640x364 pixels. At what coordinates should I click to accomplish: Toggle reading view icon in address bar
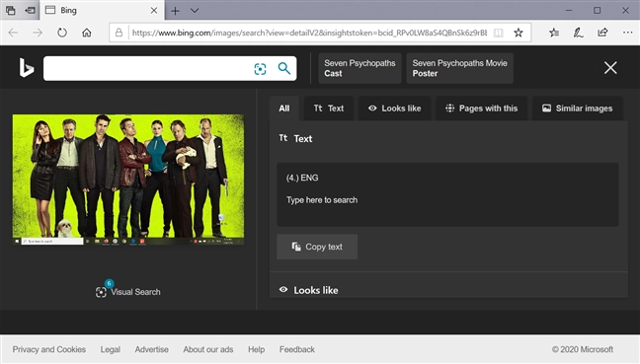tap(499, 33)
